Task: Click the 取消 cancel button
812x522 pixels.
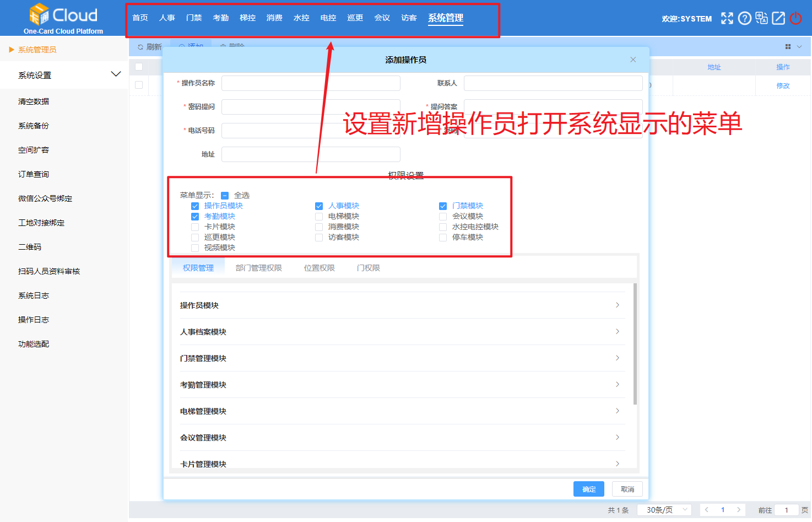Action: coord(627,489)
